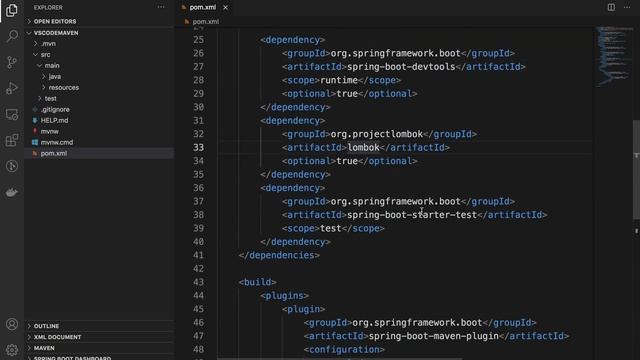The width and height of the screenshot is (640, 360).
Task: Click line number 33 in gutter
Action: [198, 148]
